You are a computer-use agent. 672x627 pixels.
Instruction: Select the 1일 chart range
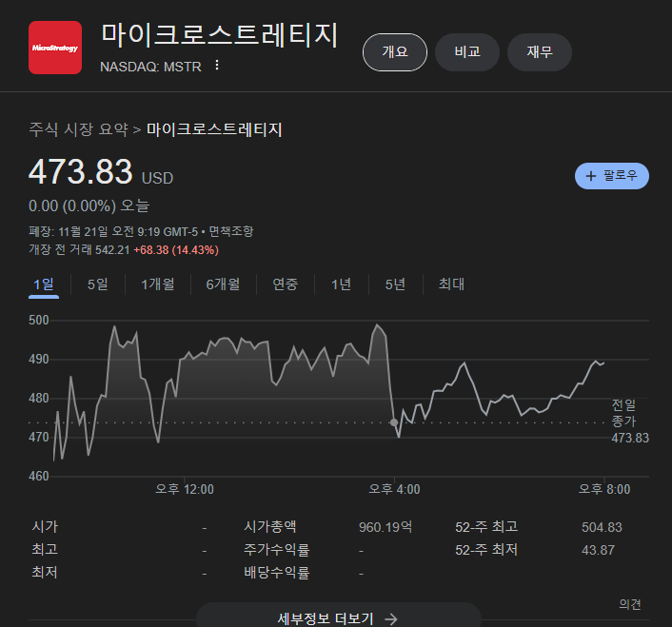tap(44, 284)
